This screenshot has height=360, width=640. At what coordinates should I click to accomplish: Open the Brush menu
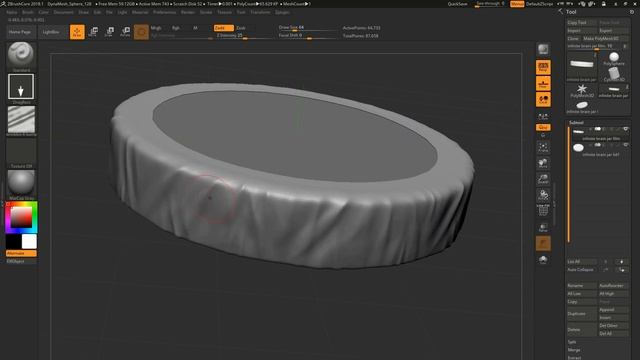point(28,12)
